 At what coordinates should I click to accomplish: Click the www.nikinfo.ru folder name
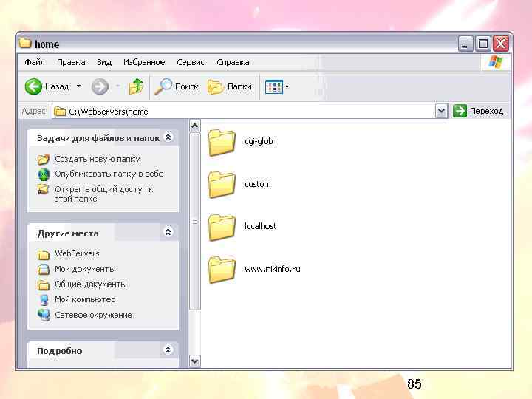click(x=273, y=269)
